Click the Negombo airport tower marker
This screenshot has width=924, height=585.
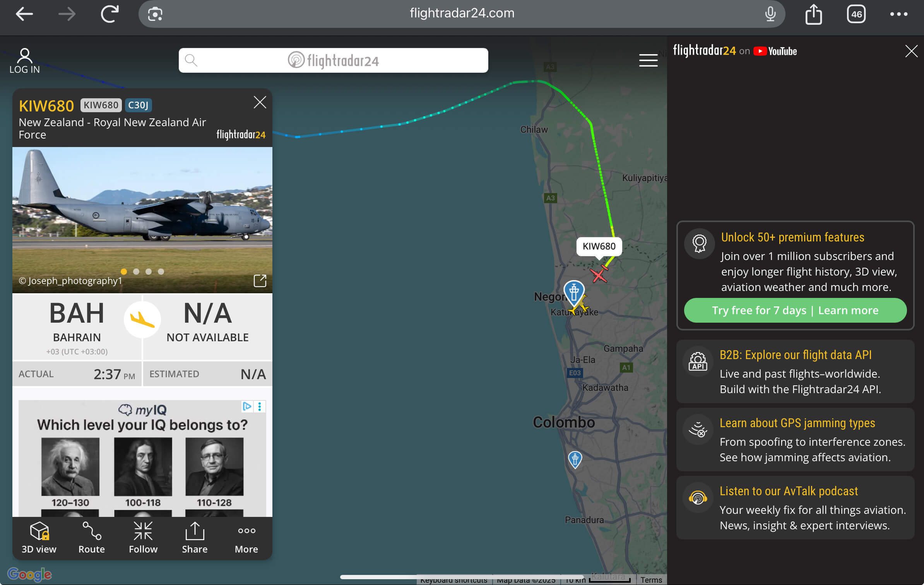574,292
